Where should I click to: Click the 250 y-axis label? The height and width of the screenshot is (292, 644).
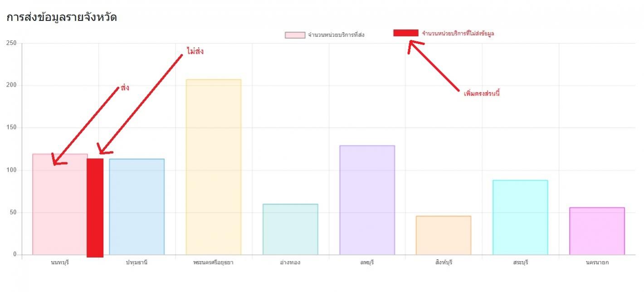pos(11,43)
